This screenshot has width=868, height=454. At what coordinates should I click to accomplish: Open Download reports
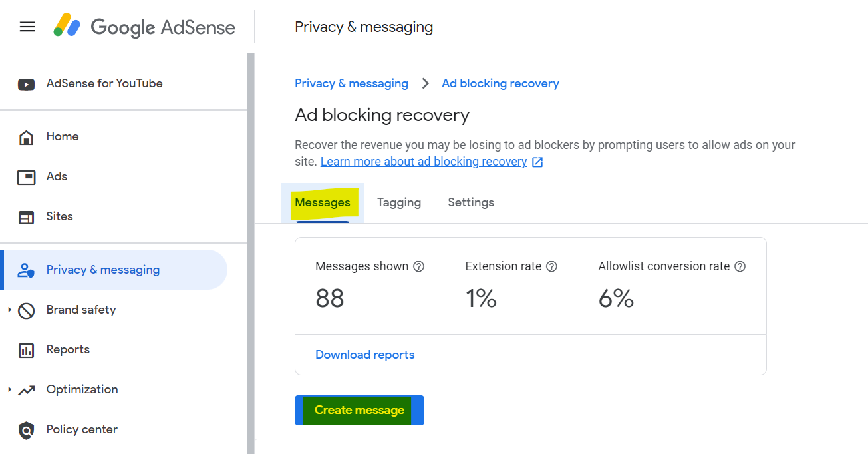point(364,354)
